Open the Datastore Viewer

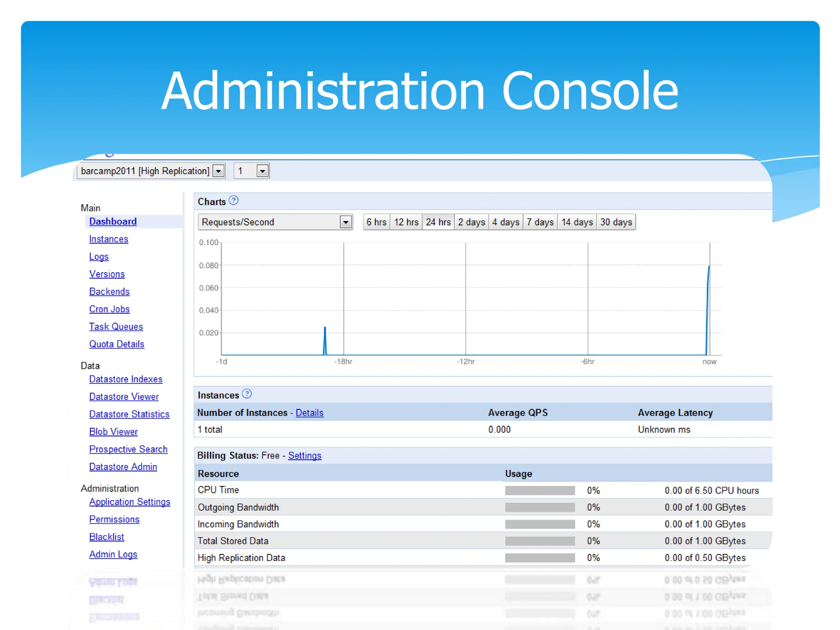coord(124,397)
